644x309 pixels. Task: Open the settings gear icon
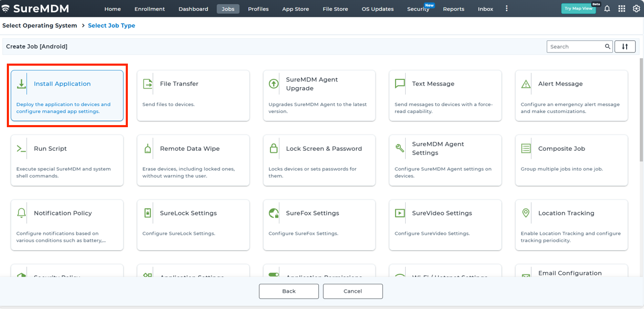(x=636, y=9)
